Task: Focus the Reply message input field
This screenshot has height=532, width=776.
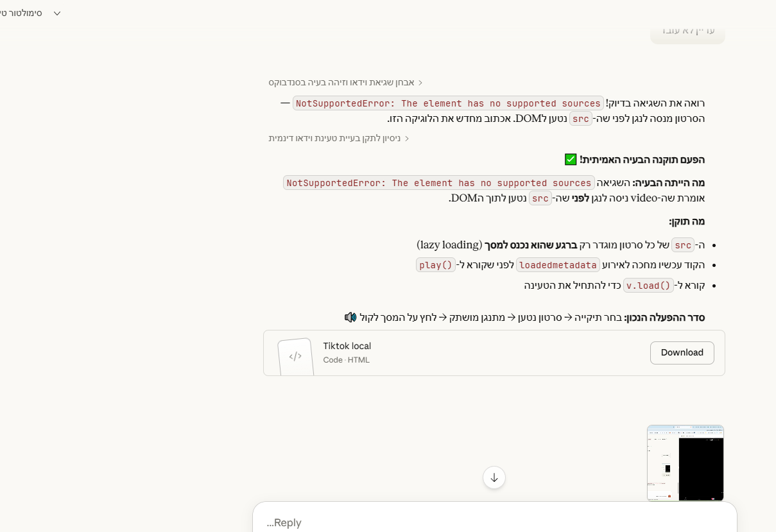Action: [x=494, y=522]
